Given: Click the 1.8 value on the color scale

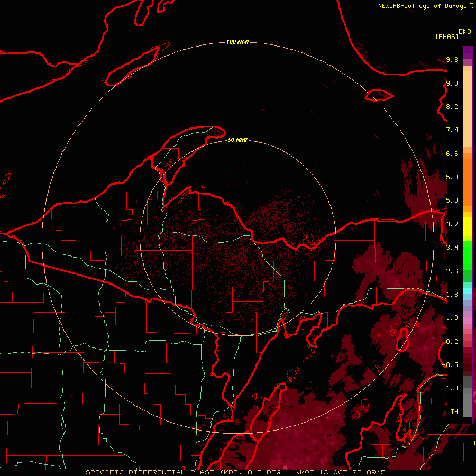Looking at the screenshot, I should point(452,295).
